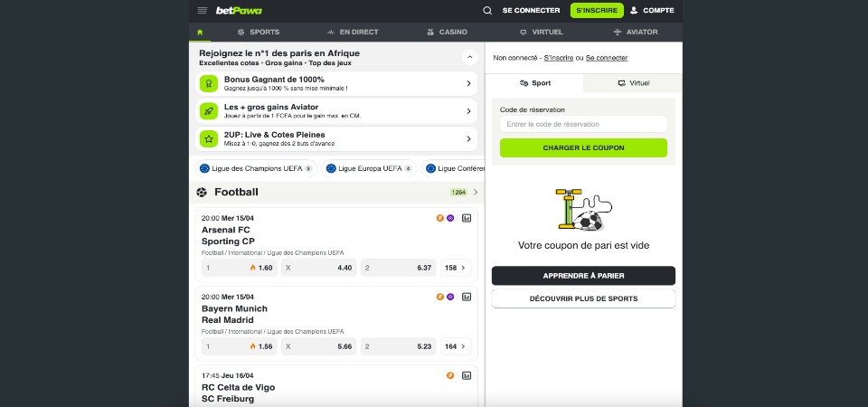Select the Virtuel betslip tab
This screenshot has height=407, width=868.
tap(633, 83)
